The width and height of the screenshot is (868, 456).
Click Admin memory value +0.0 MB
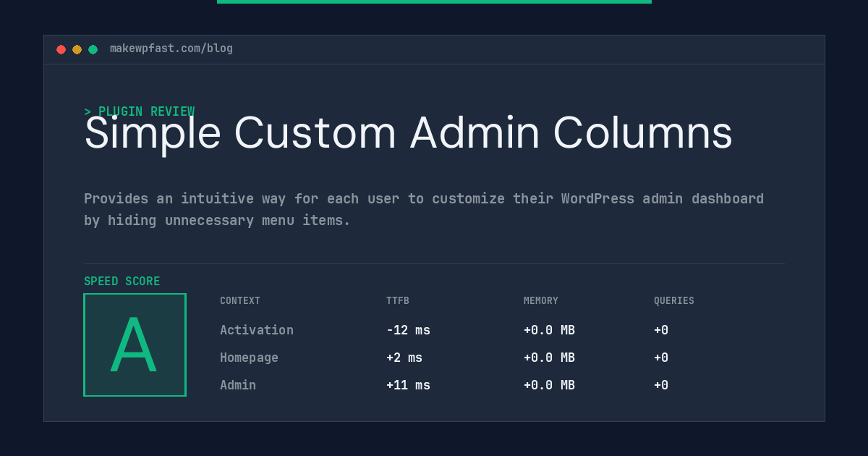[x=549, y=385]
